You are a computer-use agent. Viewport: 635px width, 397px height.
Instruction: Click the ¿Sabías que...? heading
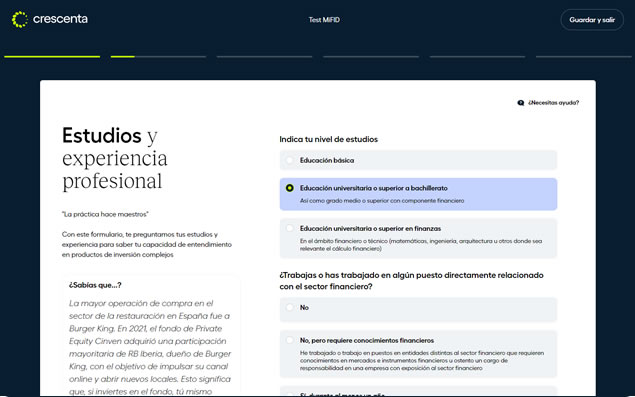(x=95, y=285)
